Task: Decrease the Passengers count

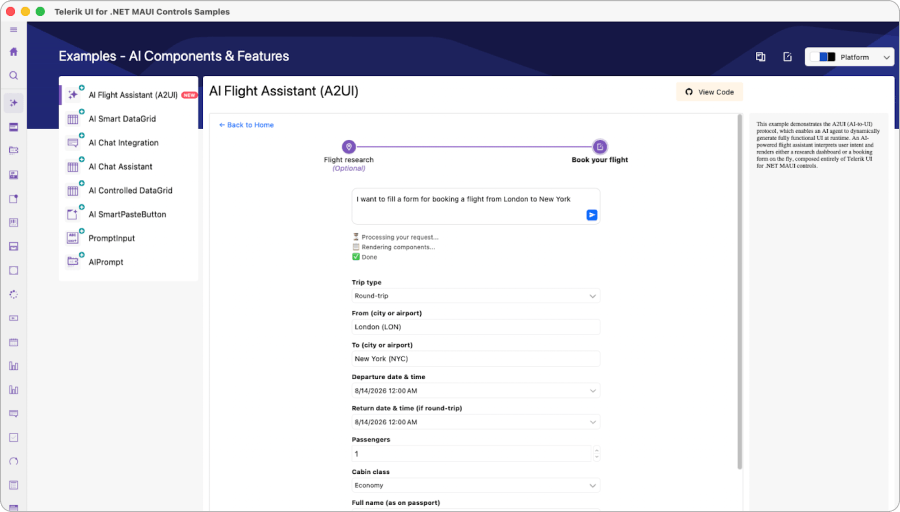Action: click(597, 457)
